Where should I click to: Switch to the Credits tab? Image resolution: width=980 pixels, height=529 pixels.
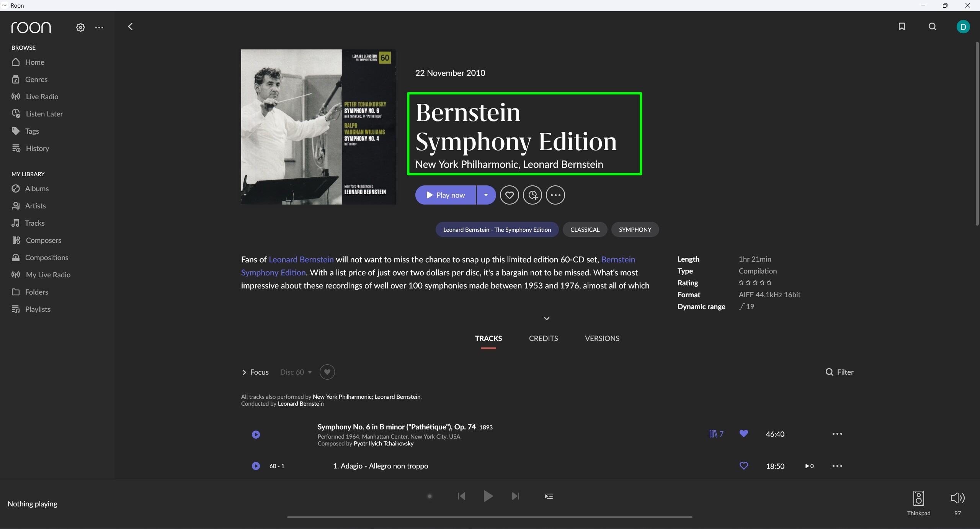[x=543, y=338]
